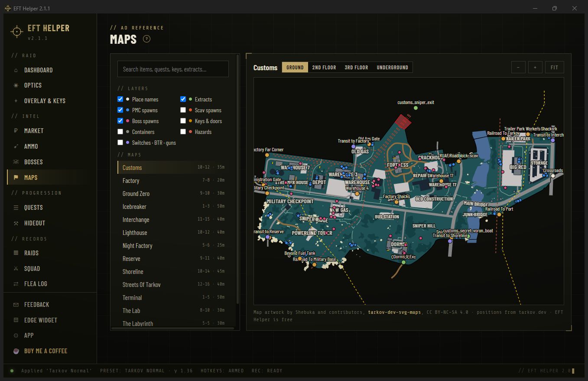Click the Quests list icon

[16, 208]
